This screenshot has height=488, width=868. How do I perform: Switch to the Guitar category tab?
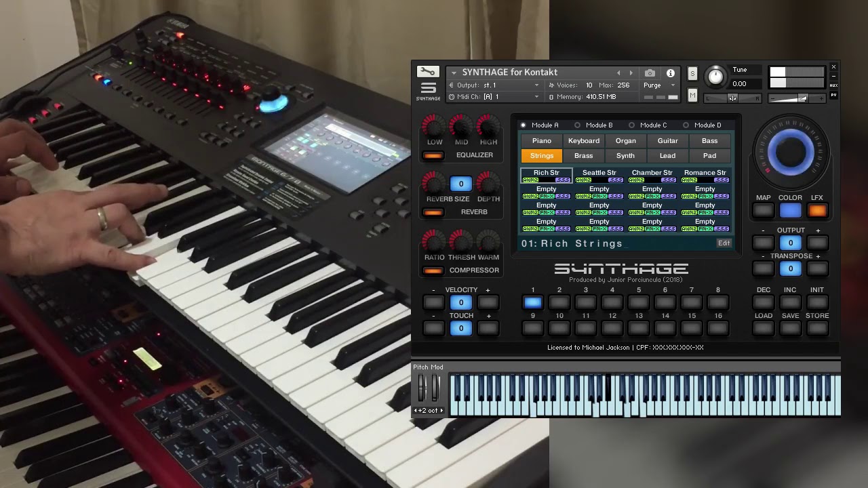668,141
